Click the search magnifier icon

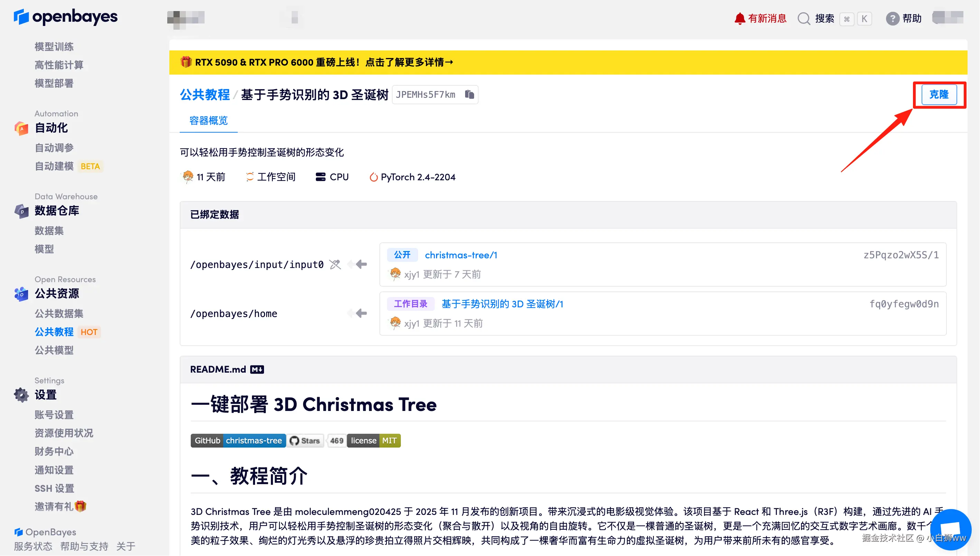804,18
